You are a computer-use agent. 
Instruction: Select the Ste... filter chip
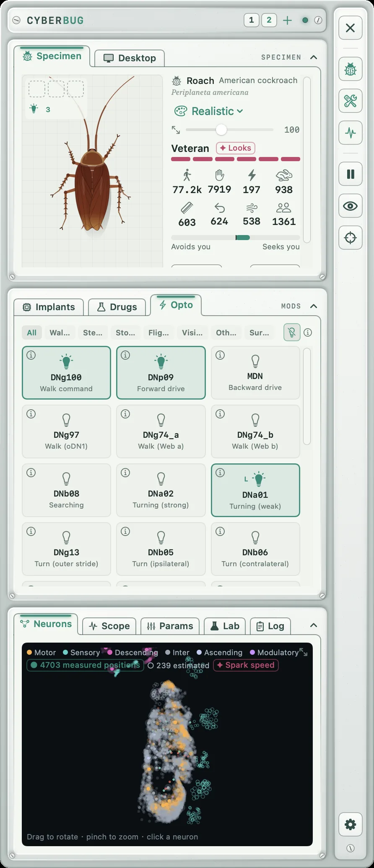click(x=93, y=332)
